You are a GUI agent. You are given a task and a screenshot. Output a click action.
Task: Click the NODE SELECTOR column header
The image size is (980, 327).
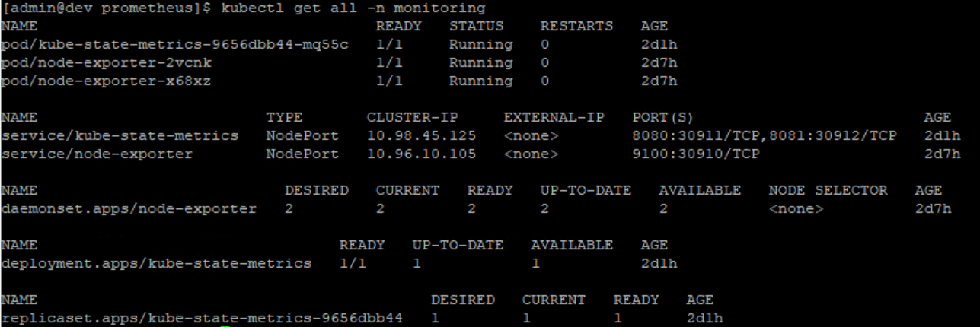[x=828, y=190]
